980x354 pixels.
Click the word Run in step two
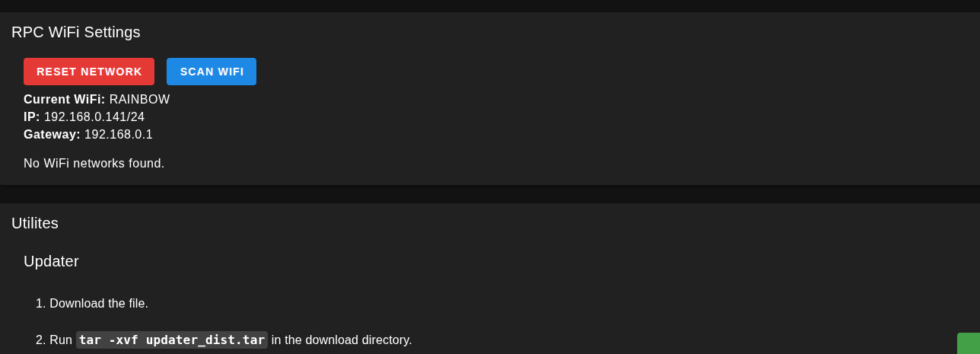(61, 340)
